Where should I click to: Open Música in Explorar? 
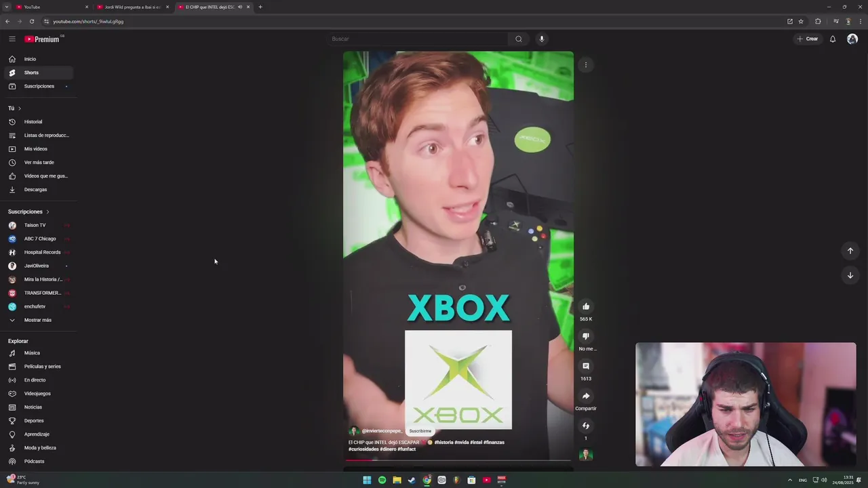click(39, 353)
